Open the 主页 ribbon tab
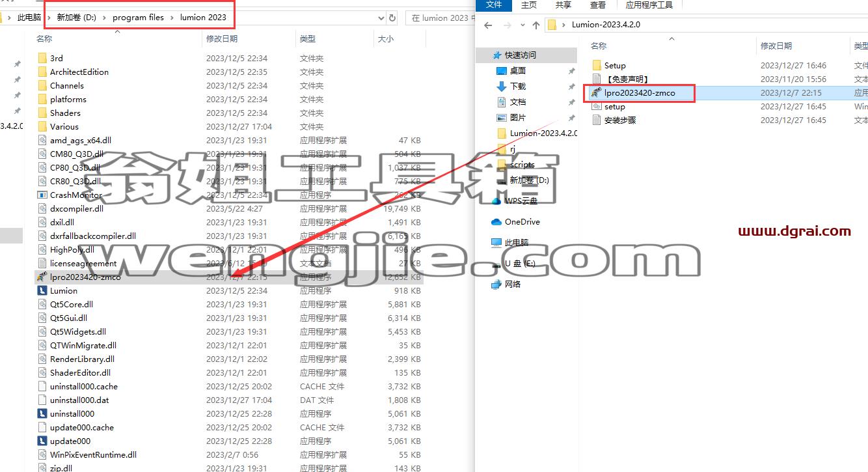 529,5
